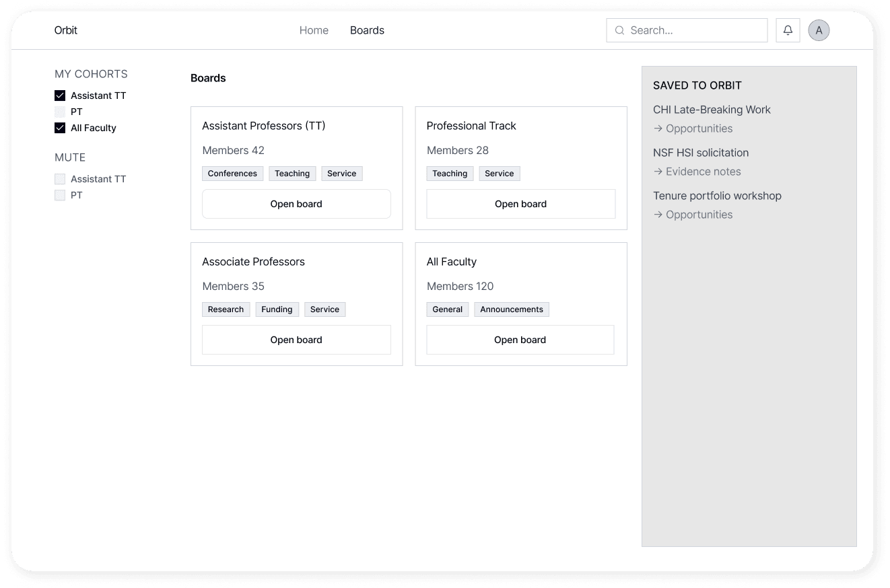
Task: Select the Conferences tag
Action: click(232, 174)
